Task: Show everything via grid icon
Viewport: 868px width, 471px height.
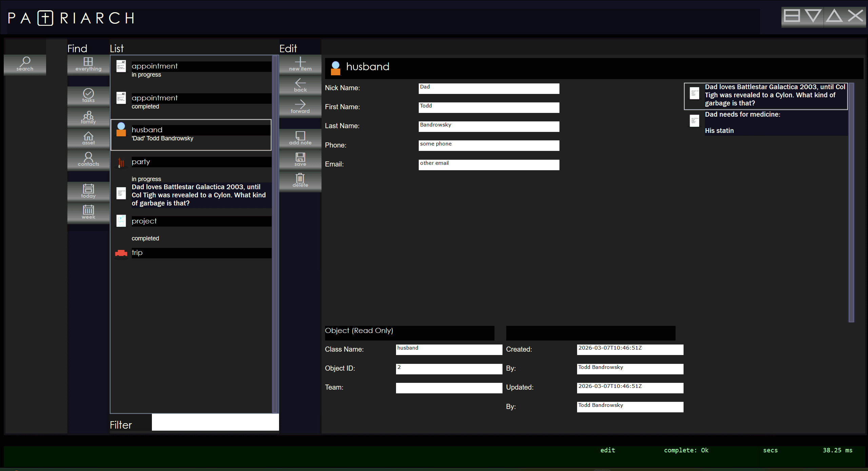Action: tap(88, 64)
